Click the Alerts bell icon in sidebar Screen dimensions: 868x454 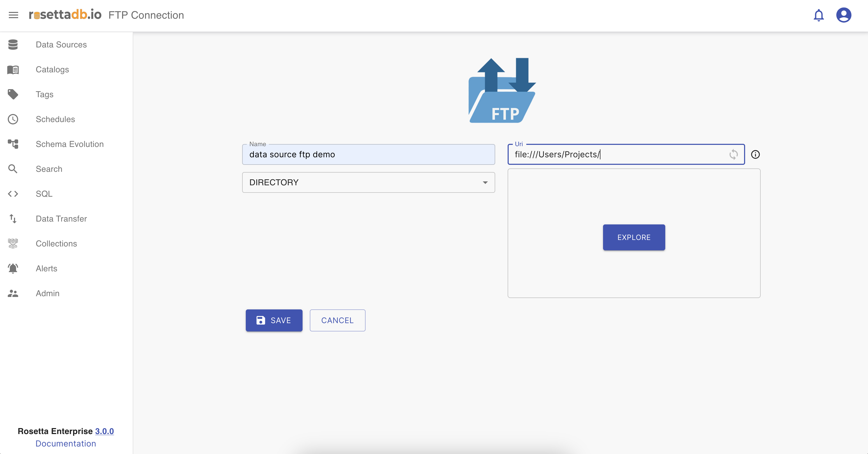[13, 268]
